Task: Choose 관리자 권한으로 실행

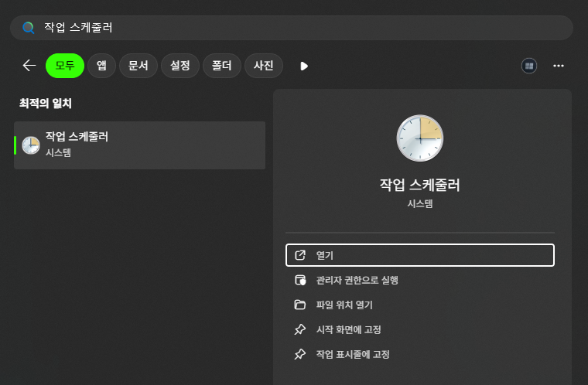Action: 420,280
